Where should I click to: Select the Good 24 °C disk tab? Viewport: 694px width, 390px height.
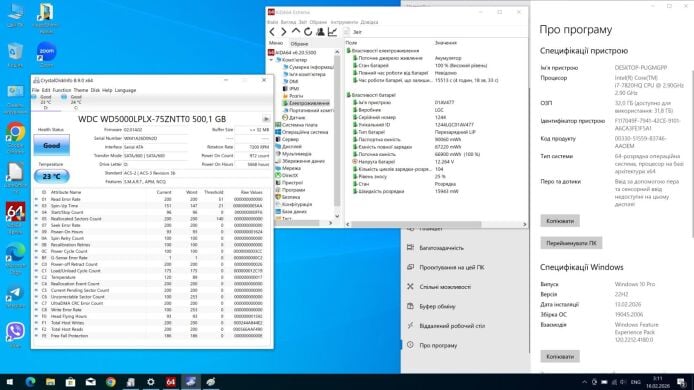point(73,102)
